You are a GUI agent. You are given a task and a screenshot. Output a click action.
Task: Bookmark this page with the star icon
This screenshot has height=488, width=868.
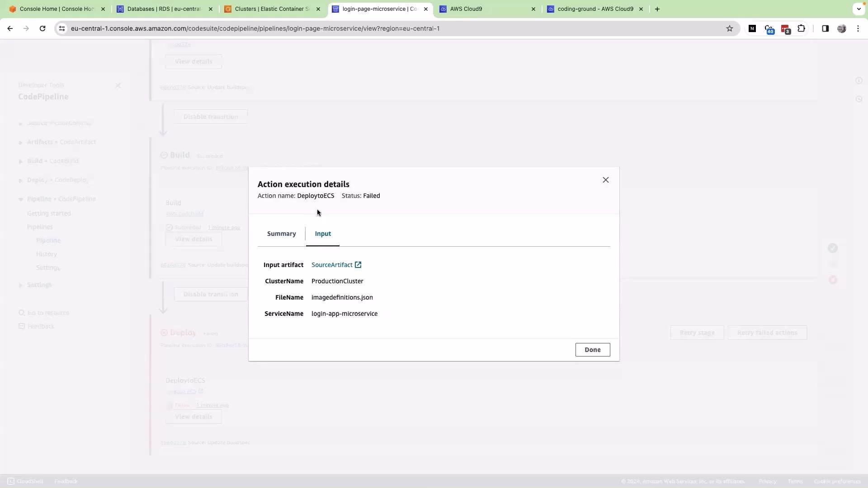(730, 28)
